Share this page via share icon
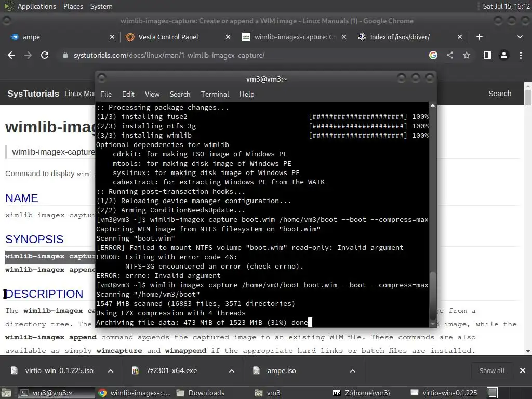The height and width of the screenshot is (399, 532). pyautogui.click(x=450, y=55)
